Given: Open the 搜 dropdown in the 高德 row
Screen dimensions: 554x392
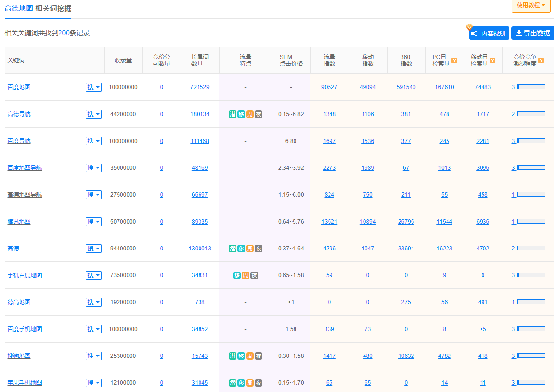Looking at the screenshot, I should click(x=94, y=249).
